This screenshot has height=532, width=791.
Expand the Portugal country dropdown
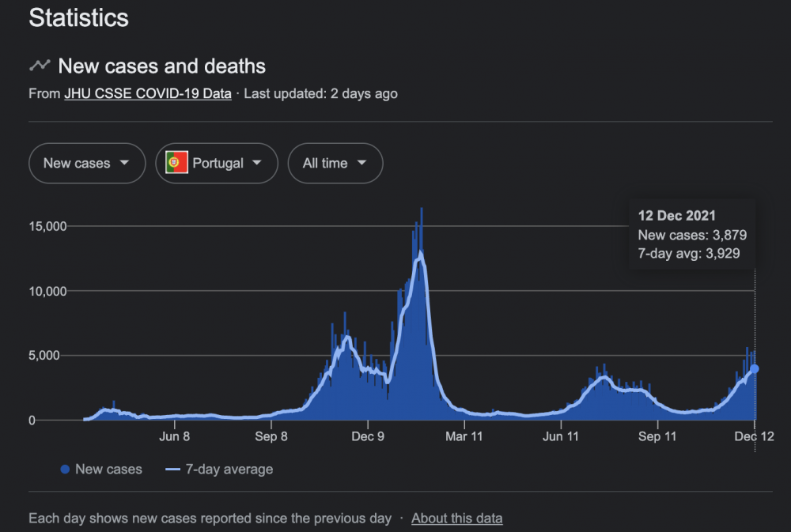217,164
